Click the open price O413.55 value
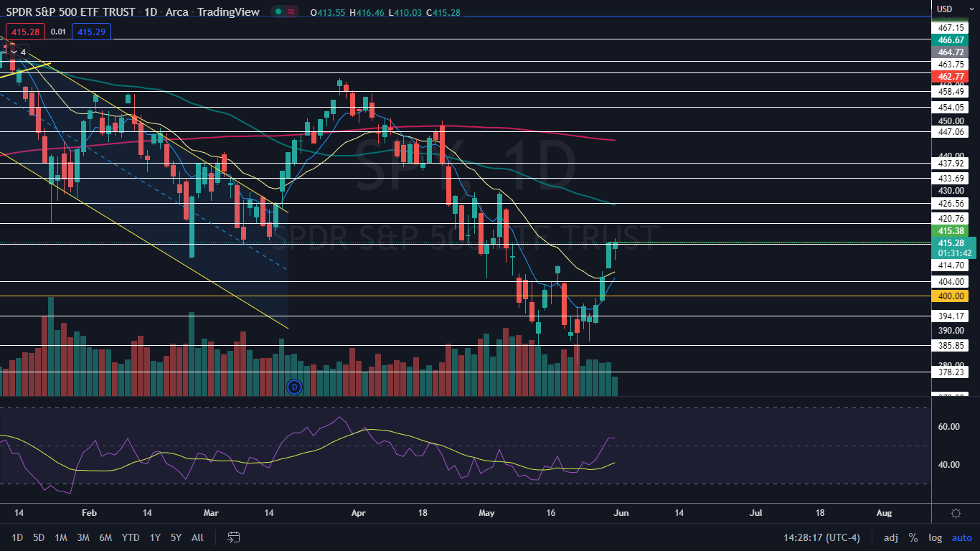Image resolution: width=980 pixels, height=551 pixels. pyautogui.click(x=329, y=12)
